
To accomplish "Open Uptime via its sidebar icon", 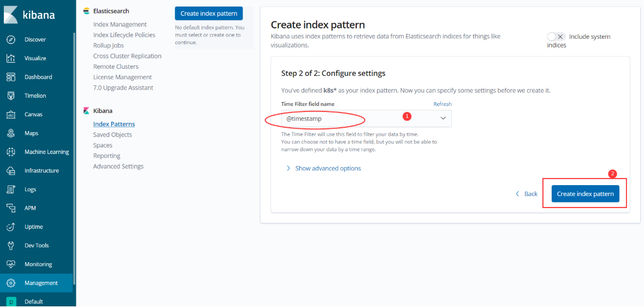I will [x=11, y=227].
